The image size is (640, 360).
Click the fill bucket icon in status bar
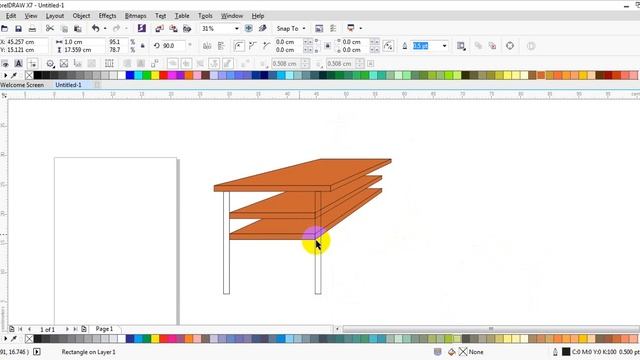(x=451, y=351)
